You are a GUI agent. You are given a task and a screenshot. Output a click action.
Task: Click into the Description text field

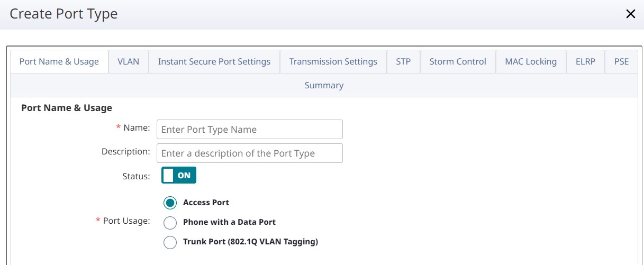(x=250, y=153)
